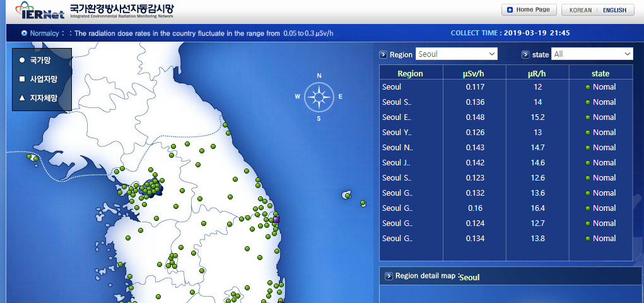Click the purple square marker on east coast
Image resolution: width=644 pixels, height=303 pixels.
(276, 219)
